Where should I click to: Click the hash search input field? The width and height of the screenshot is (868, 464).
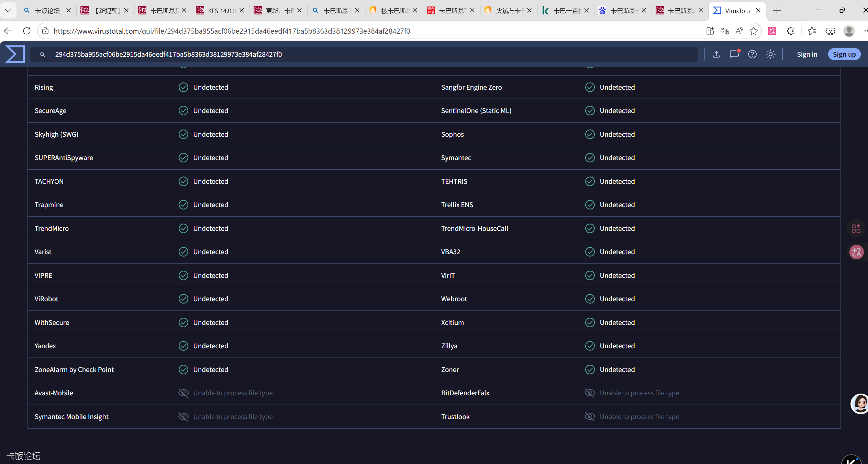[x=364, y=54]
